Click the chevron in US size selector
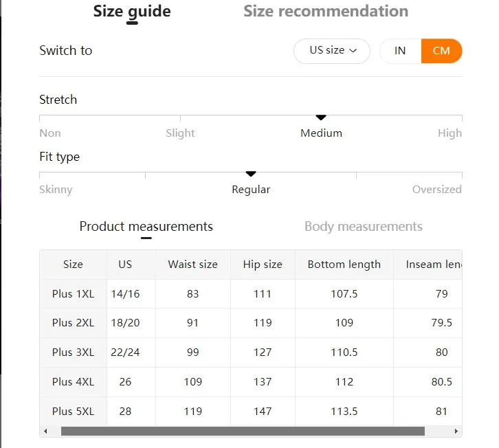Image resolution: width=499 pixels, height=448 pixels. (353, 51)
